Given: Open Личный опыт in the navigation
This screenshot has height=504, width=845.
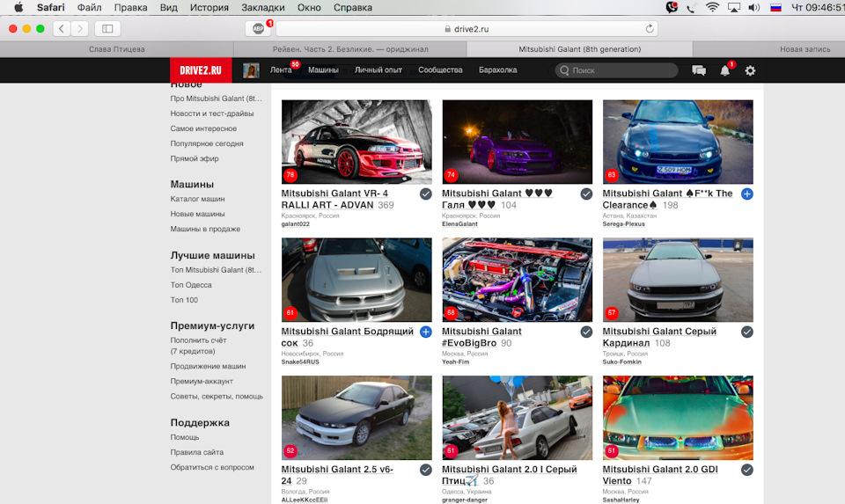Looking at the screenshot, I should pyautogui.click(x=378, y=70).
